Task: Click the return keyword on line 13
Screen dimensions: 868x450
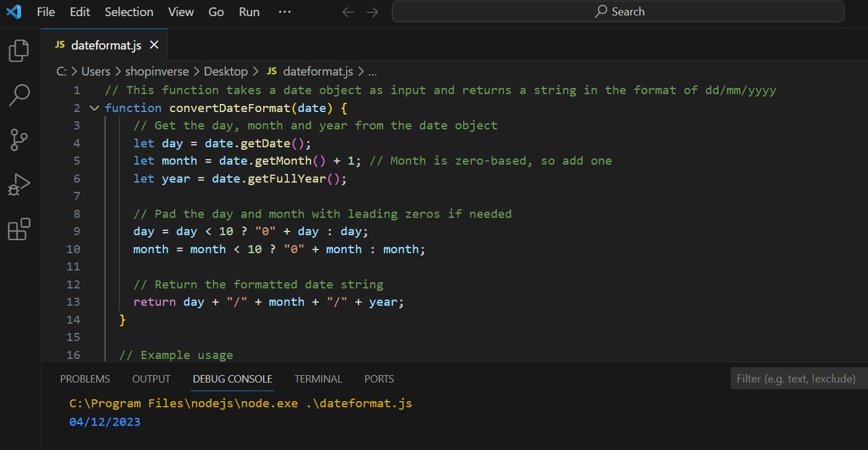Action: click(155, 302)
